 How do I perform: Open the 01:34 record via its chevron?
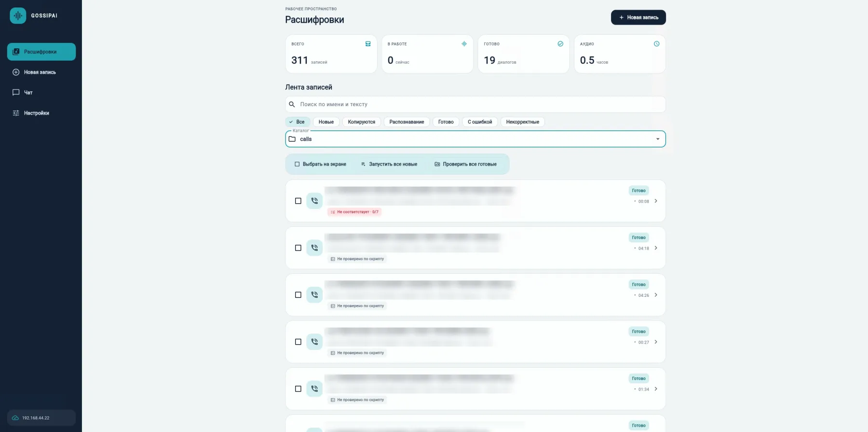pyautogui.click(x=656, y=389)
